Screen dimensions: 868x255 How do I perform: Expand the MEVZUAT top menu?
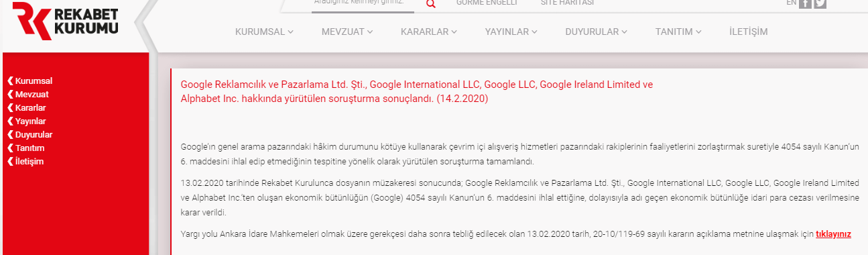[347, 32]
